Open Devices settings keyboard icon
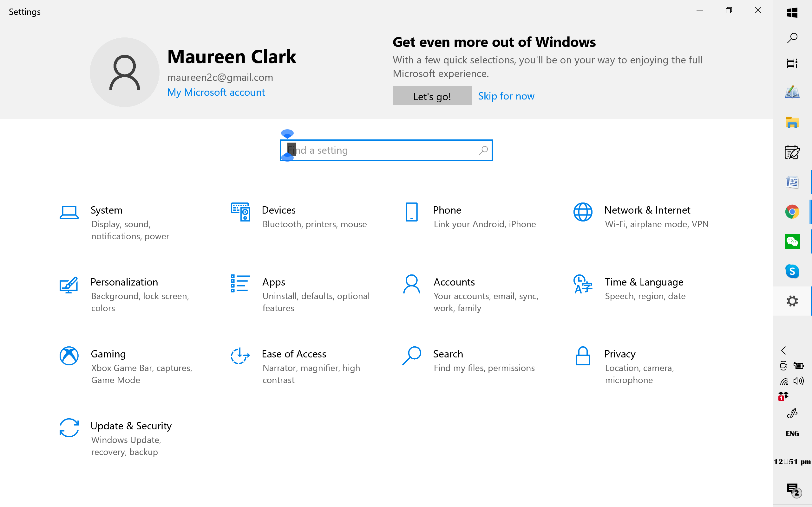This screenshot has height=507, width=812. [240, 212]
